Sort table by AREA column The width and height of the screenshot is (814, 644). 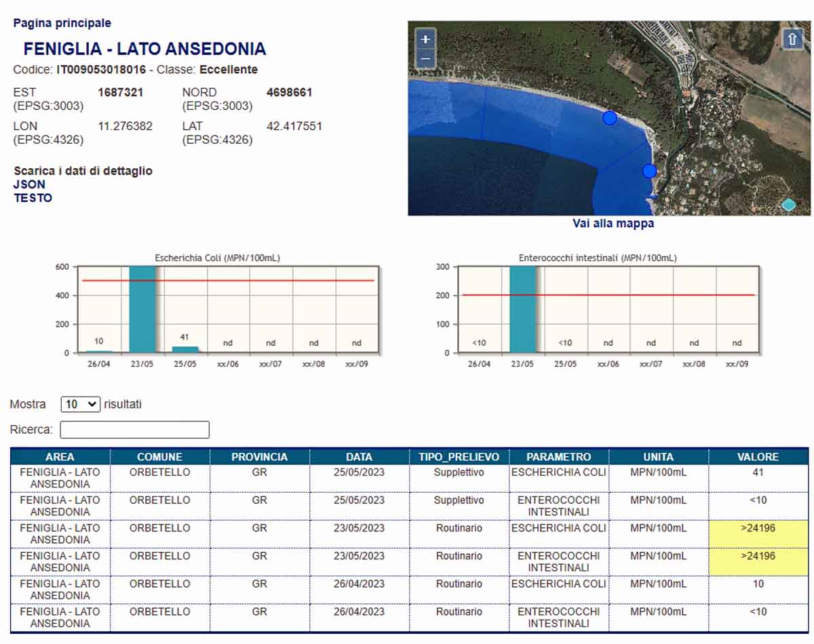coord(60,457)
